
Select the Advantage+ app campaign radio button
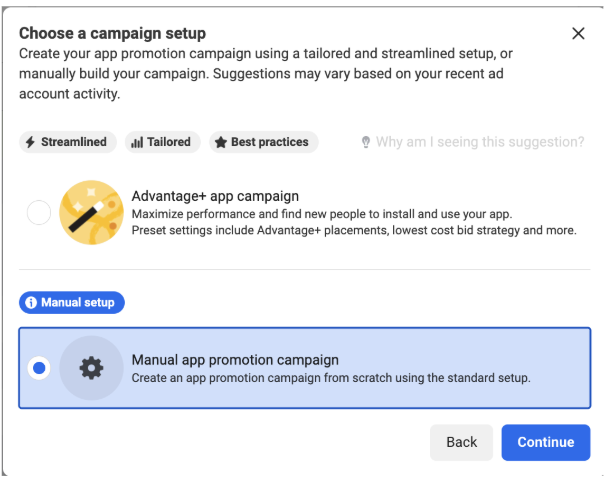point(39,213)
